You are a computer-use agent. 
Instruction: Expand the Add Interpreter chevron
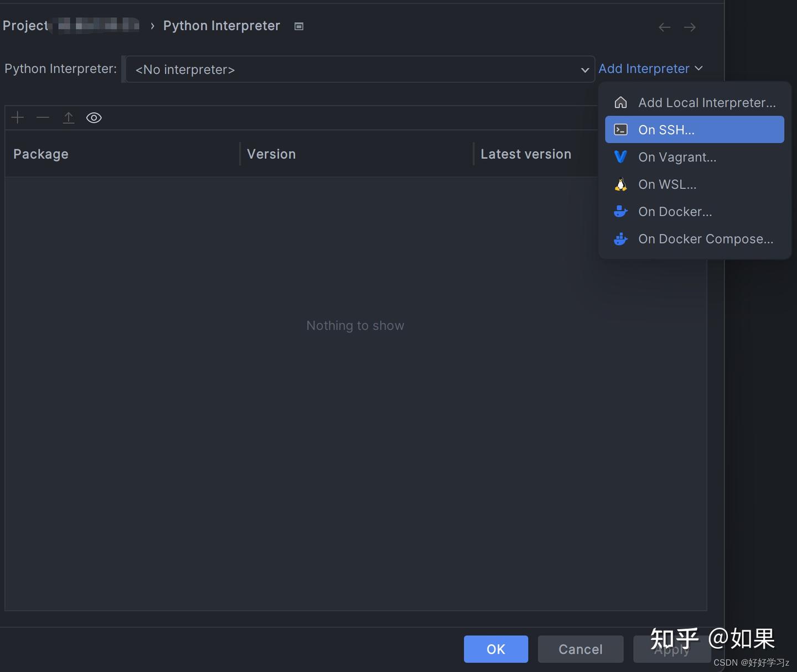tap(699, 69)
